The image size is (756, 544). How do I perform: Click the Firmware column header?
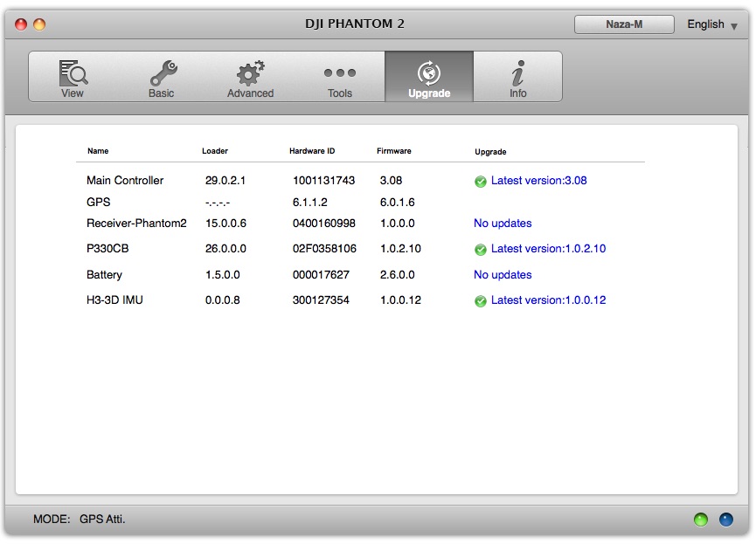(x=394, y=151)
